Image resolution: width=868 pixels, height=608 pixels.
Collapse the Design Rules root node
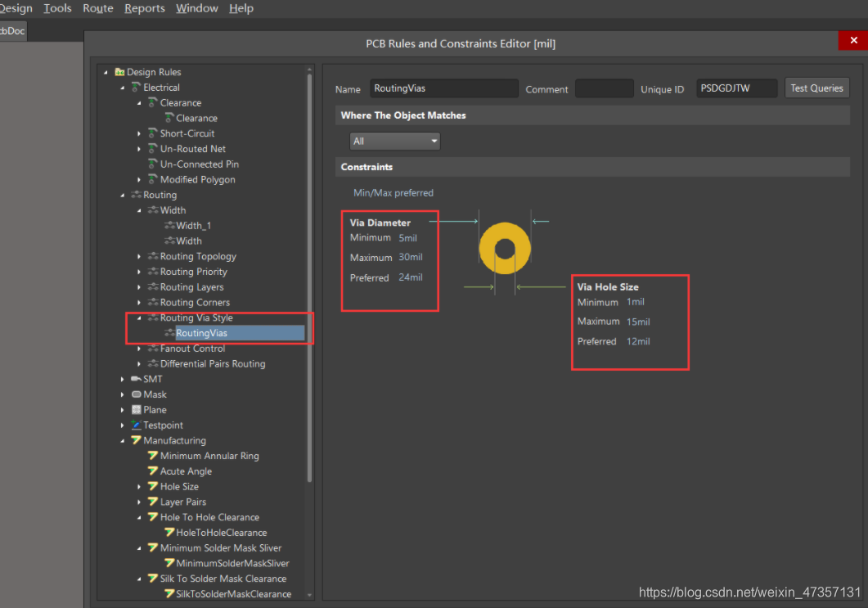pyautogui.click(x=106, y=72)
